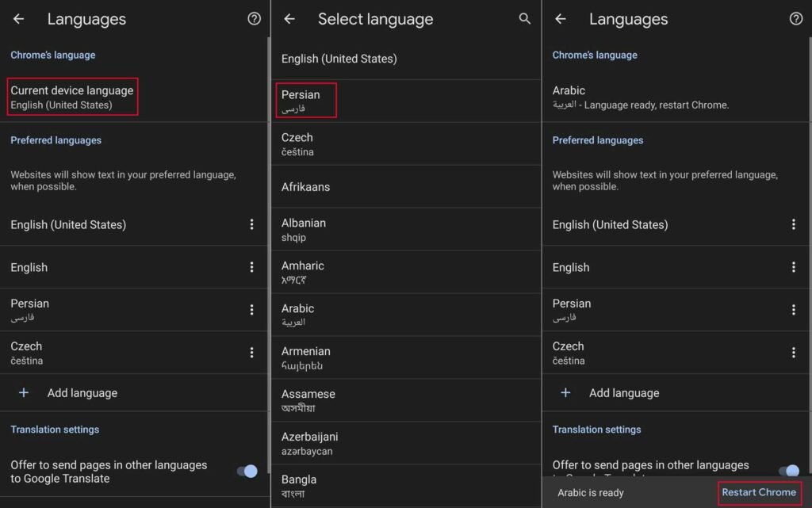Tap English (United States) preferred language, right screen
Viewport: 812px width, 508px height.
point(676,224)
